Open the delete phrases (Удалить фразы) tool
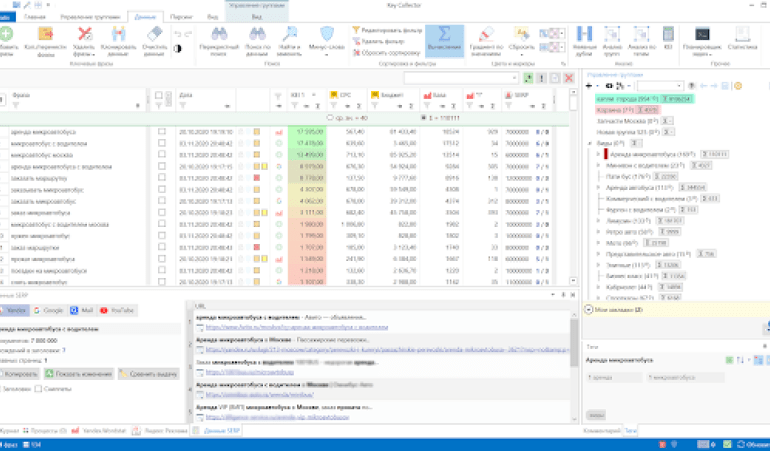The height and width of the screenshot is (451, 770). [x=84, y=41]
